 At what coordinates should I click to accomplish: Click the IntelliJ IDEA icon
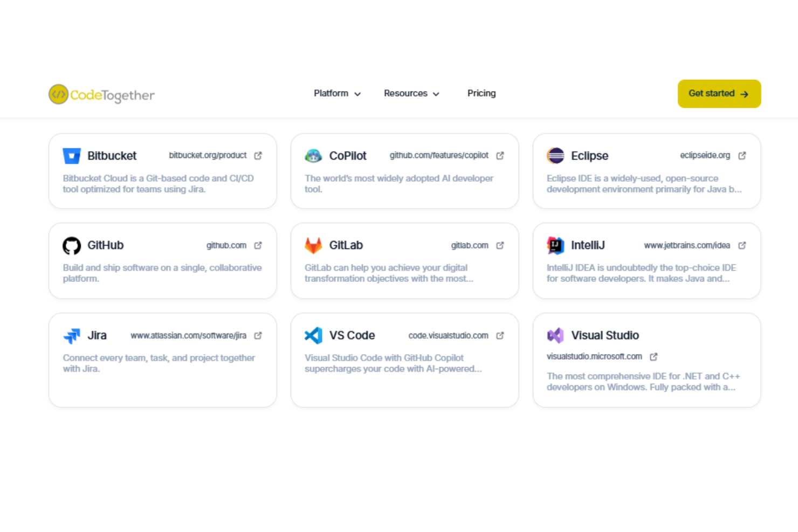click(556, 245)
